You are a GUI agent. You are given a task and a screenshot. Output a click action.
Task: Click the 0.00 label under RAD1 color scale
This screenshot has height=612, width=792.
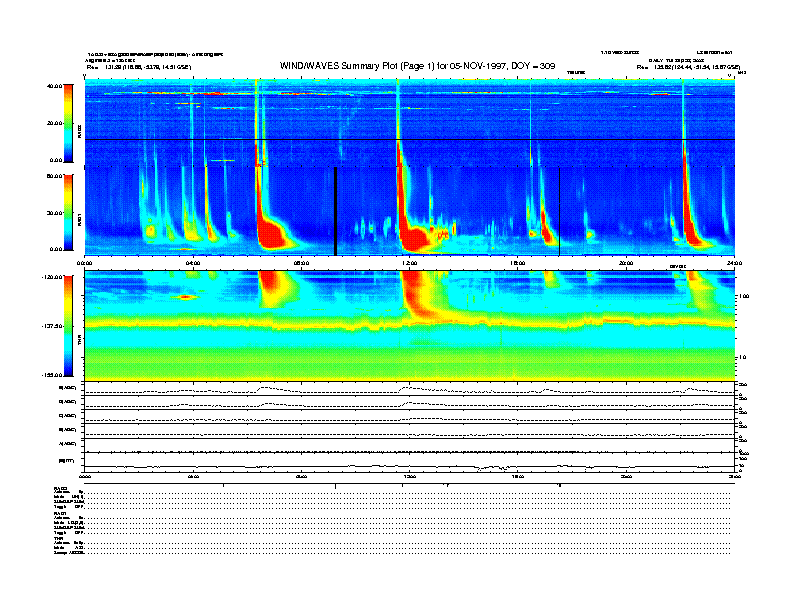[56, 249]
